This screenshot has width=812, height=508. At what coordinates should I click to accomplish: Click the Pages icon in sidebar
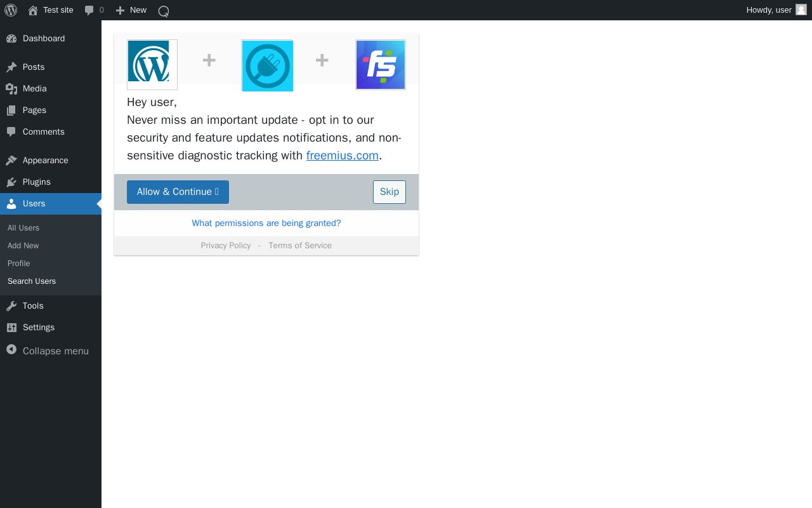(11, 110)
